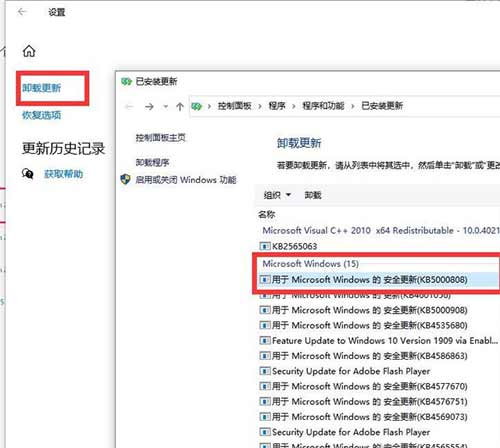Open 控制面板主页 link
The image size is (500, 448).
160,138
